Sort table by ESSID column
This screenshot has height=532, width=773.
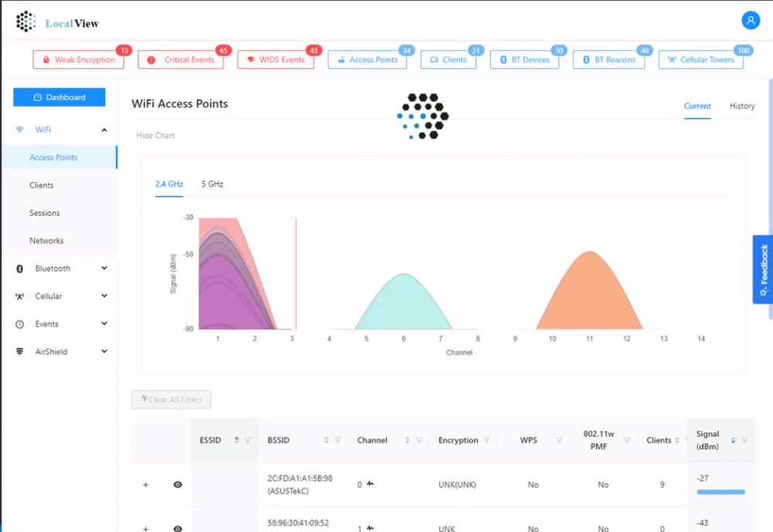(237, 440)
